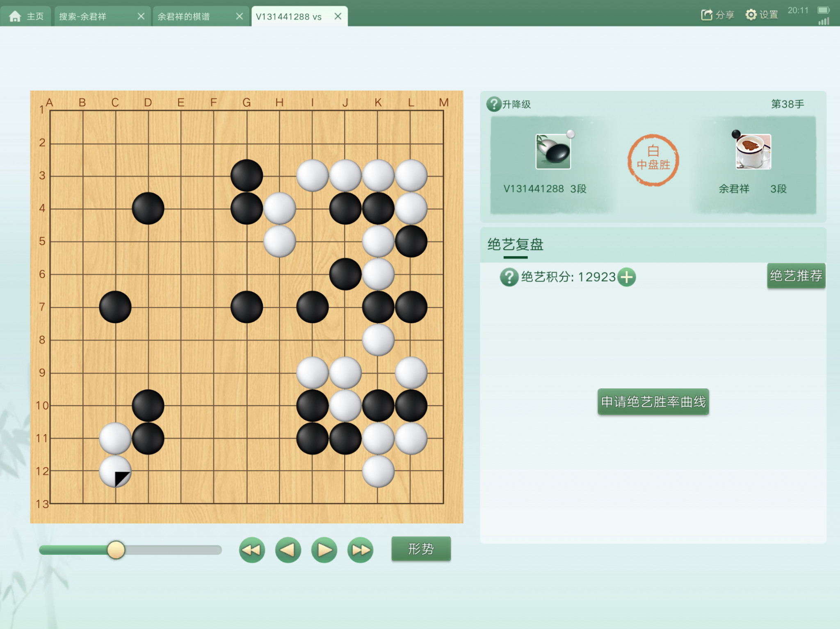Jump to first move with rewind button
The width and height of the screenshot is (840, 629).
point(252,549)
